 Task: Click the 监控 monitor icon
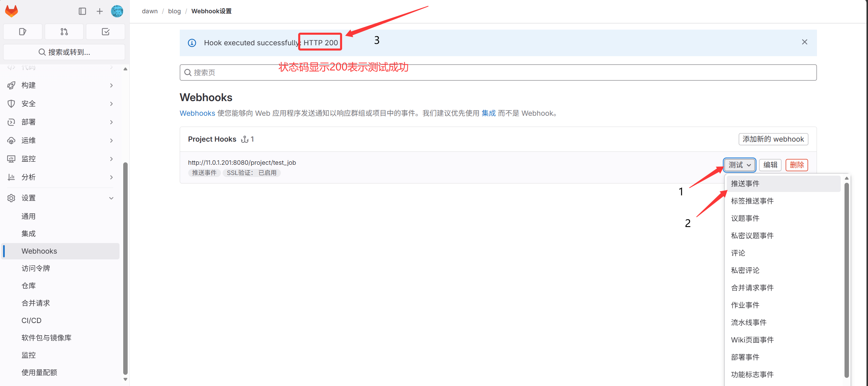coord(11,159)
